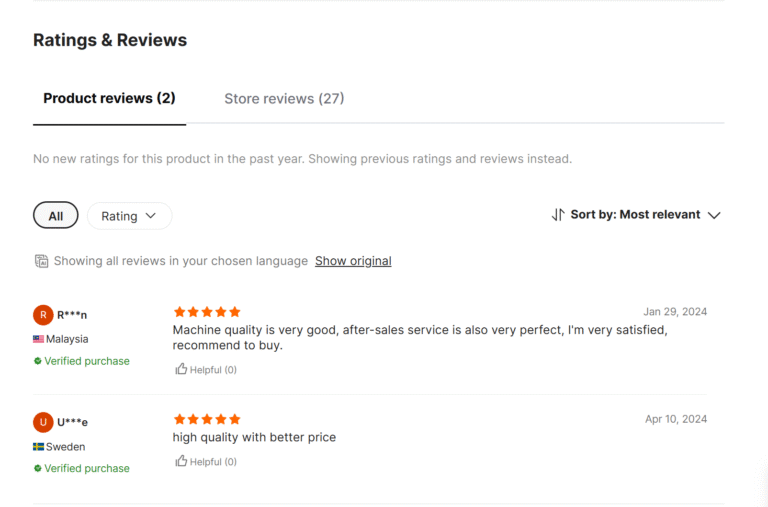Click the Sweden flag icon
768x507 pixels.
tap(38, 447)
